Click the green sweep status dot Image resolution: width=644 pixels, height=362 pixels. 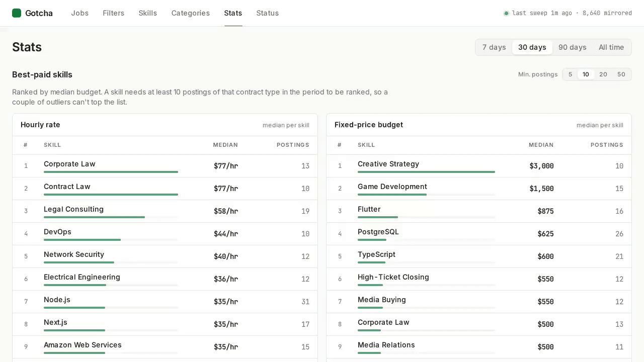[506, 13]
